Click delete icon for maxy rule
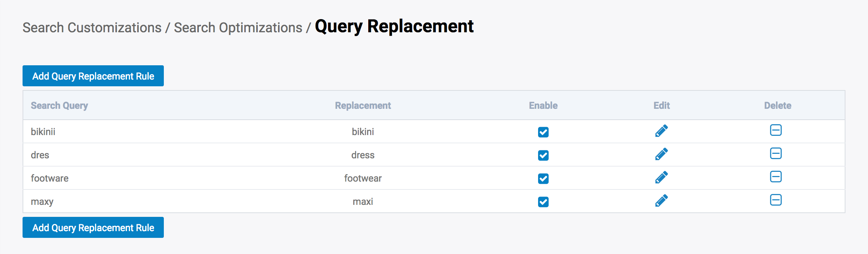 click(776, 200)
